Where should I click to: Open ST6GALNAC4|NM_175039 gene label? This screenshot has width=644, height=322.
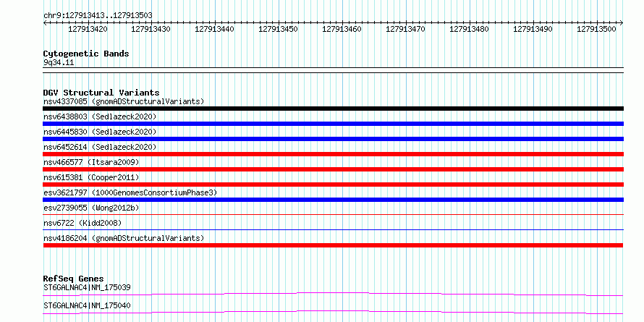[87, 287]
